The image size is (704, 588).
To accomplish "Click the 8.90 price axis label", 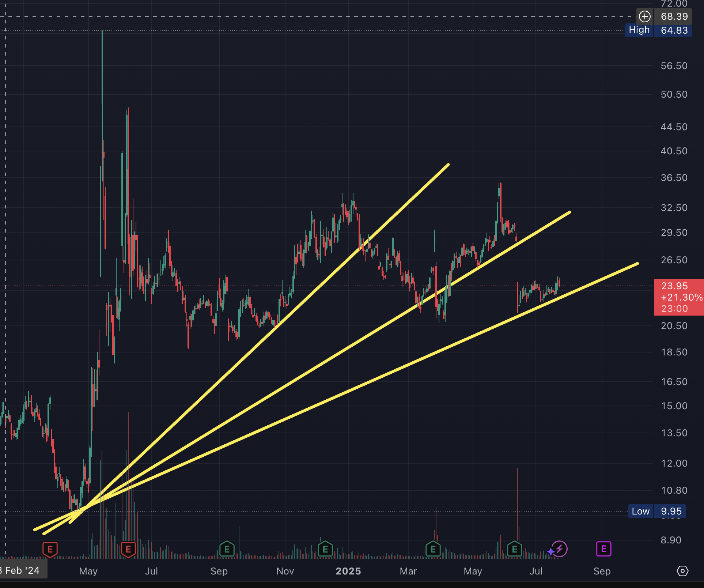I will click(671, 540).
